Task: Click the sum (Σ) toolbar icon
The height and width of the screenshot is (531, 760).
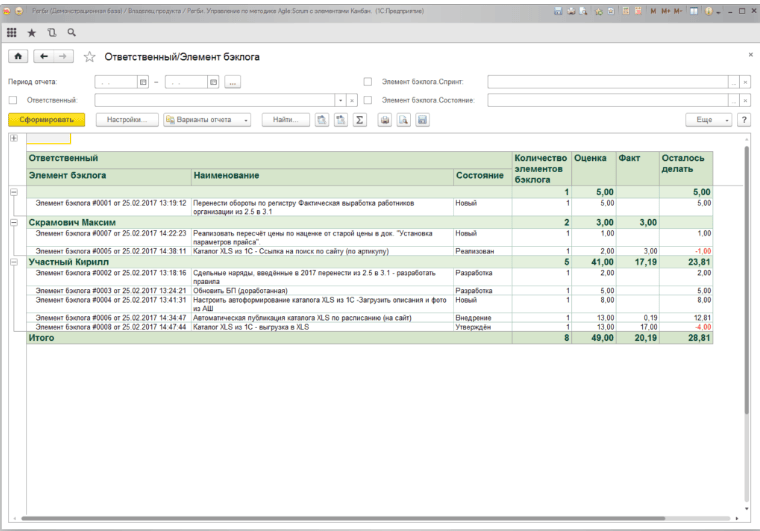Action: [359, 119]
